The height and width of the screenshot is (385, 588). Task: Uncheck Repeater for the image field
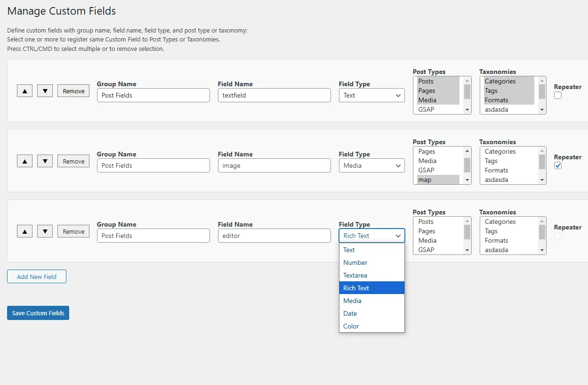(x=558, y=165)
